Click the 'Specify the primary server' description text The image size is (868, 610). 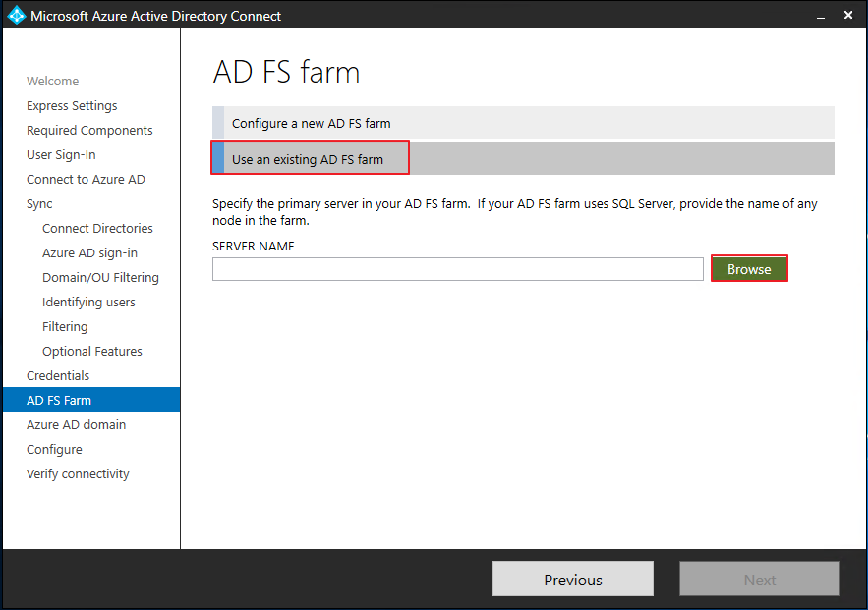tap(515, 212)
